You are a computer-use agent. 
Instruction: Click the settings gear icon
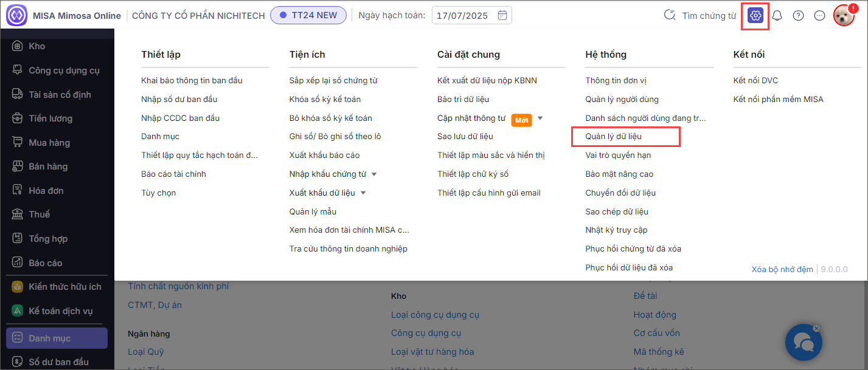coord(755,16)
